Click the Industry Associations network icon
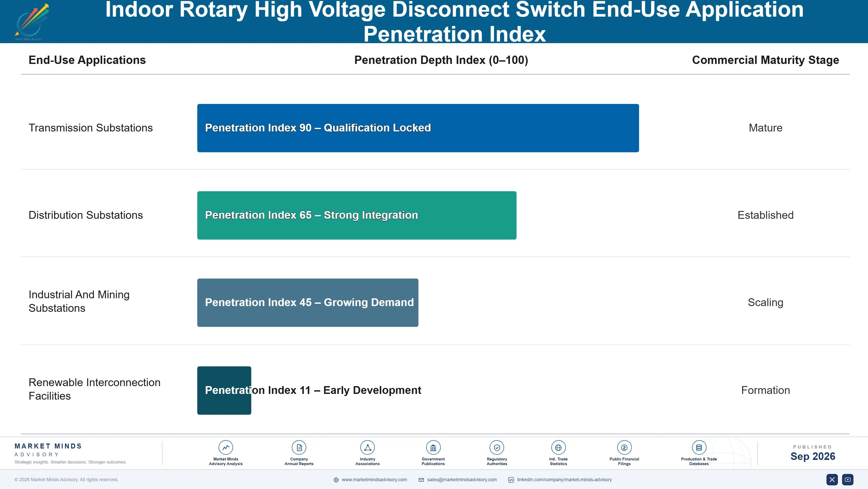 368,447
